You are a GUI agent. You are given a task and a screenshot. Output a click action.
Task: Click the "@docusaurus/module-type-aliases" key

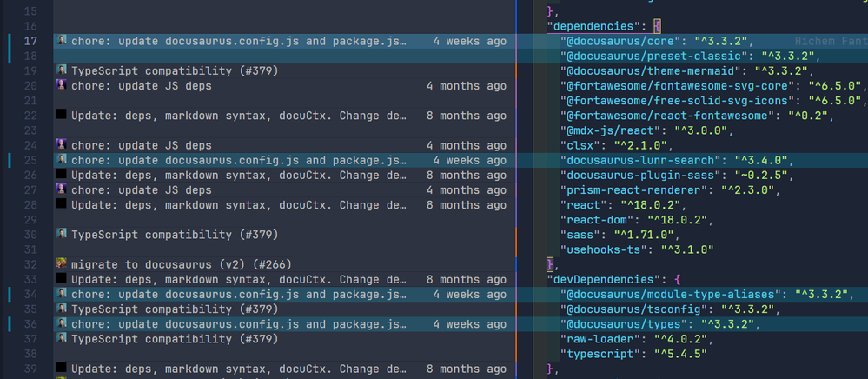coord(671,294)
